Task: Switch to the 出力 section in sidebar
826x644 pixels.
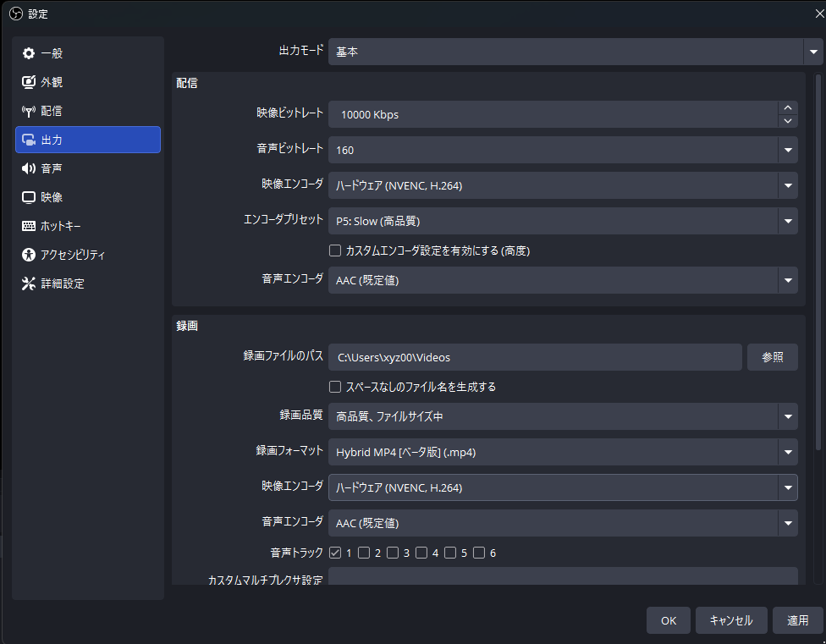Action: [x=51, y=140]
